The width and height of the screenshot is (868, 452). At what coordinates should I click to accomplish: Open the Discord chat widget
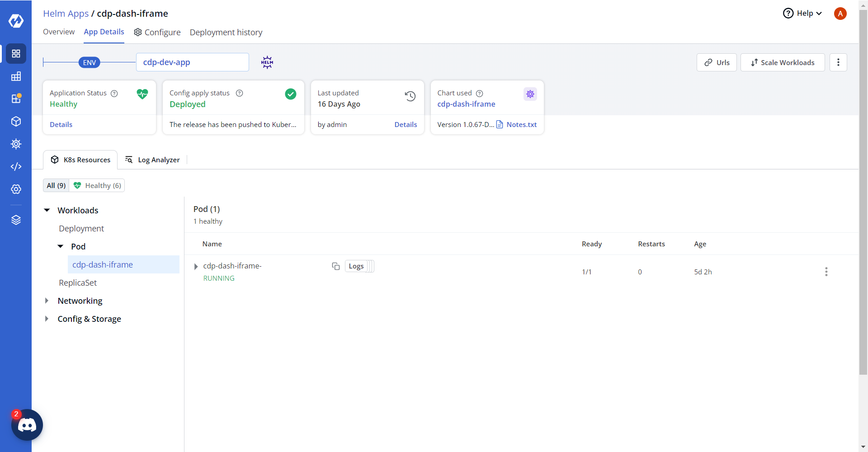[x=27, y=425]
